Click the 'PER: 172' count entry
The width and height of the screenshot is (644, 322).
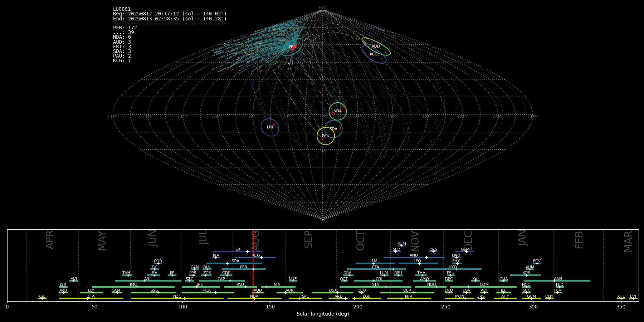(x=125, y=28)
